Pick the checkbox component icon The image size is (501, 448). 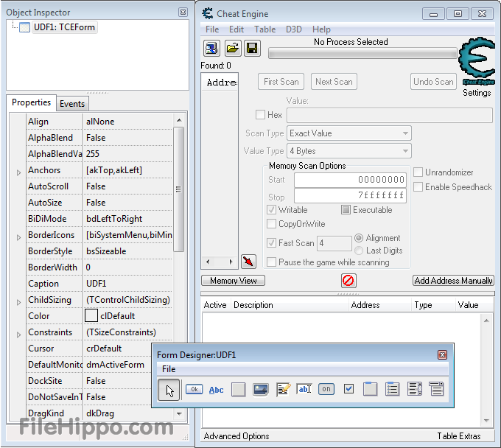[348, 389]
